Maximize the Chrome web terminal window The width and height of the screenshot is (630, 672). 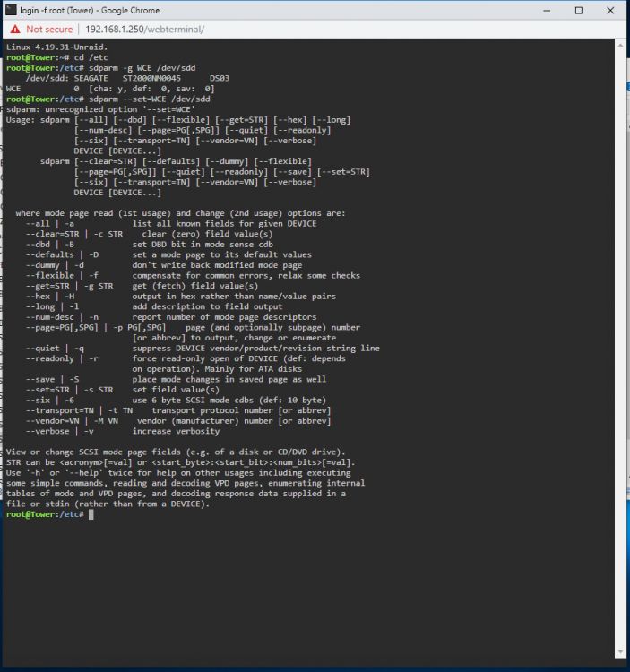[579, 10]
